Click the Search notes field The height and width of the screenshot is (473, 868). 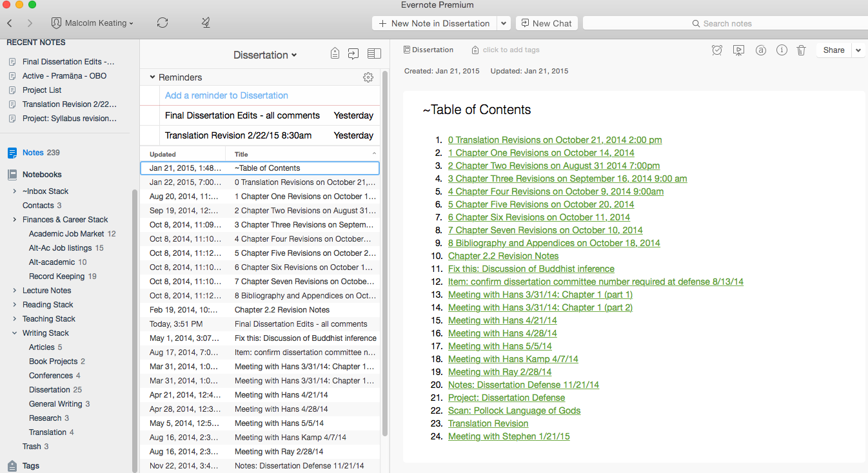point(725,23)
